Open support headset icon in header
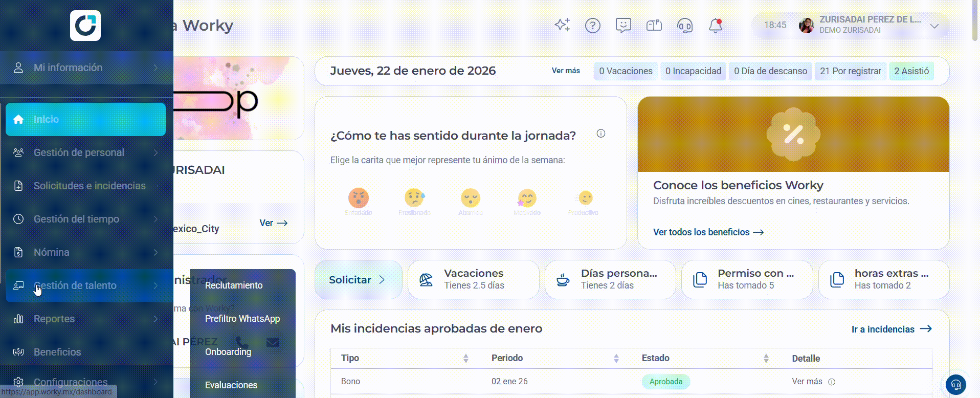 [685, 25]
